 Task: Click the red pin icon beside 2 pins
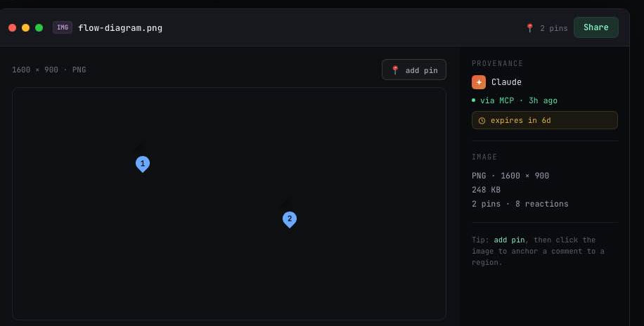pyautogui.click(x=530, y=28)
